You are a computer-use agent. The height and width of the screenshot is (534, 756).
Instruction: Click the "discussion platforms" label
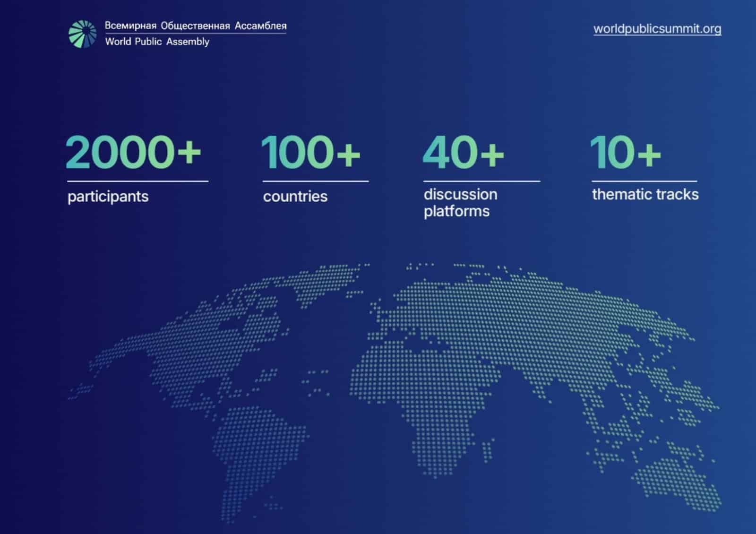tap(460, 203)
